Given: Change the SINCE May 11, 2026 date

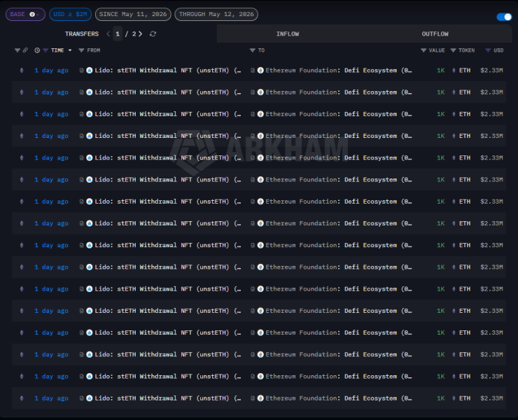Looking at the screenshot, I should coord(133,15).
